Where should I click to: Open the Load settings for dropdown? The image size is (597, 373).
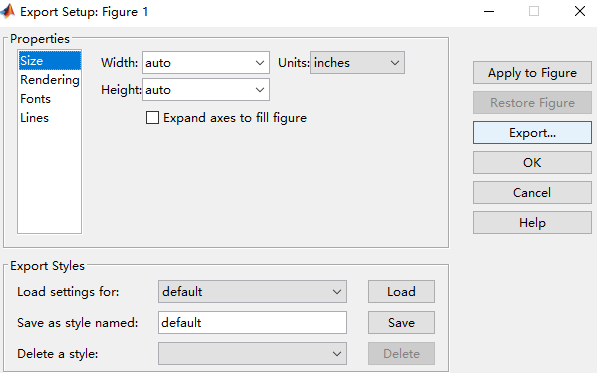252,292
